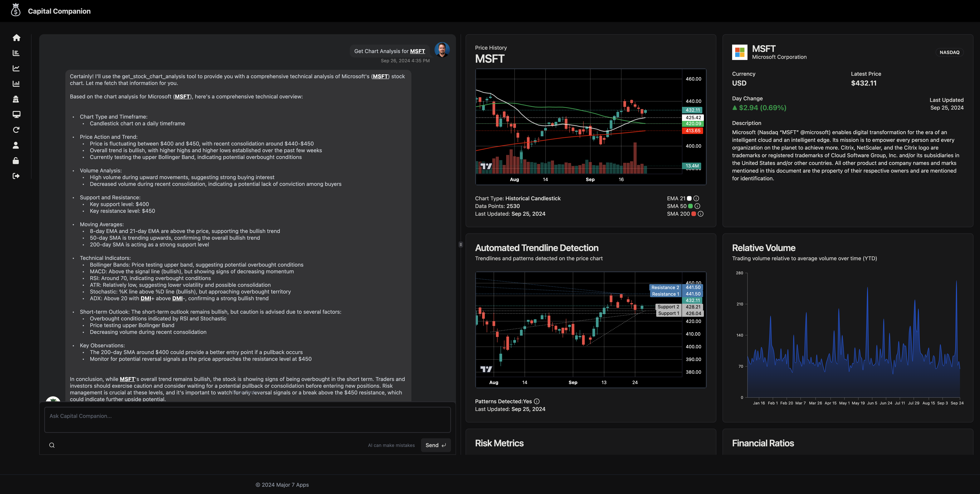Open the line chart sidebar icon
Screen dimensions: 980x494
(16, 68)
